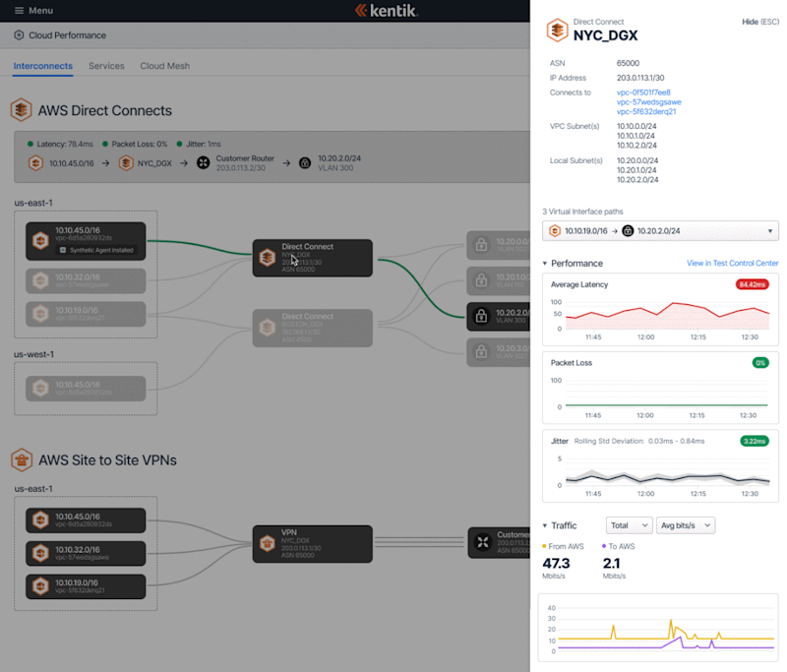
Task: Click the VPN 10.10.45.0/16 node in us-east-1
Action: click(86, 520)
